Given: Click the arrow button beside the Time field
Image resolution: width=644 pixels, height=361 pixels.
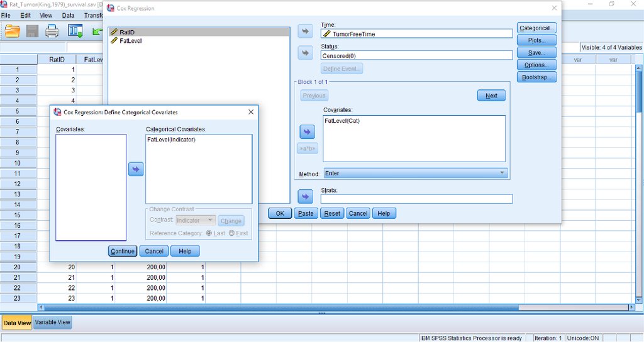Looking at the screenshot, I should 305,32.
